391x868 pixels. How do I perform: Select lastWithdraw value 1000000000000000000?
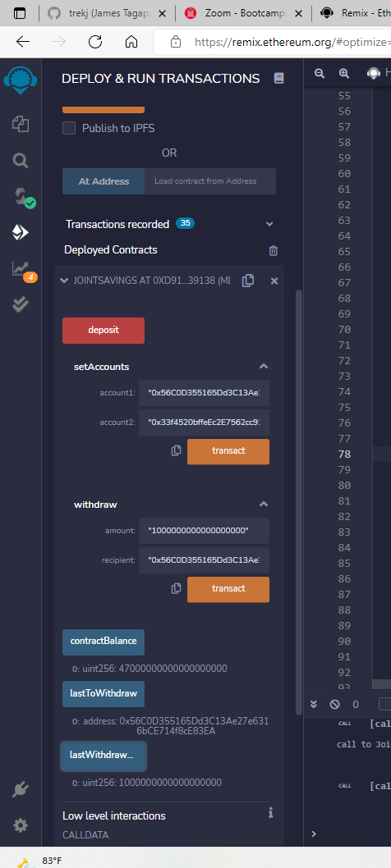click(170, 783)
